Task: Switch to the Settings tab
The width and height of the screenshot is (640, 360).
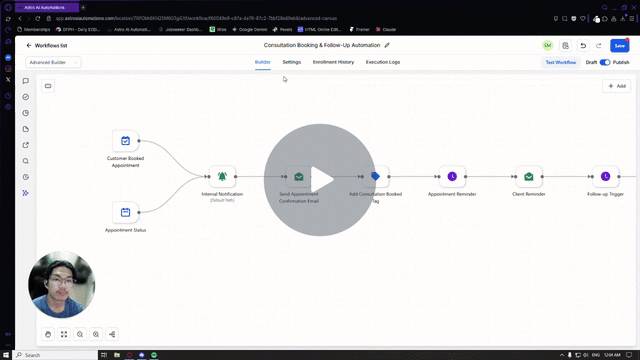Action: [291, 62]
